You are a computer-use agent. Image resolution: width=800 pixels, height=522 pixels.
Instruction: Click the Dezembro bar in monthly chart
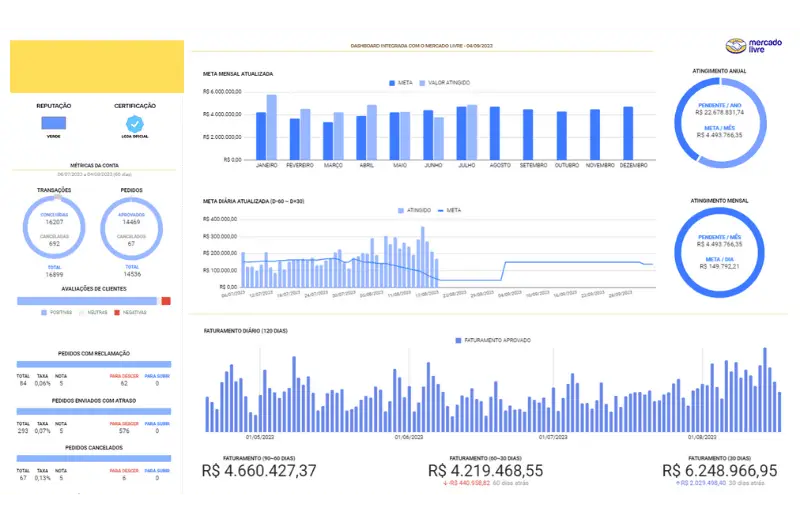628,132
